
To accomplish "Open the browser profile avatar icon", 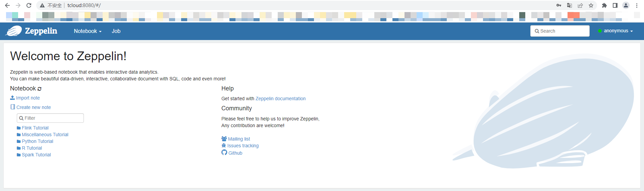I will coord(626,5).
